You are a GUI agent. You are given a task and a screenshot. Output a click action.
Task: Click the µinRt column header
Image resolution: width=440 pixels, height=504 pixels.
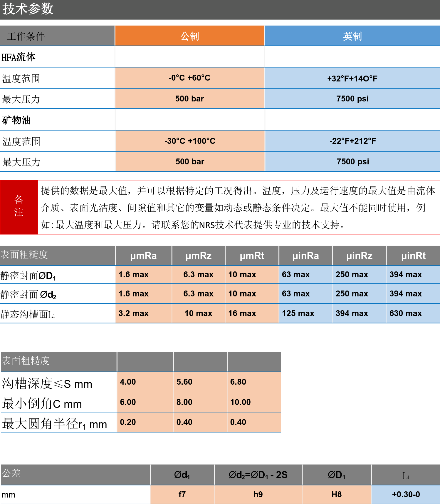pyautogui.click(x=413, y=256)
